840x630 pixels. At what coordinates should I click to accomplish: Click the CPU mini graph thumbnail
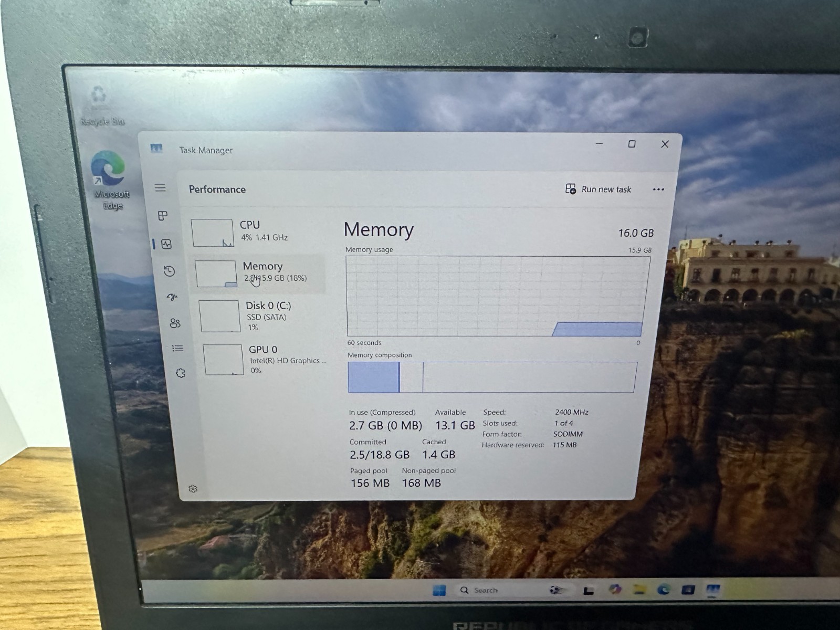coord(212,233)
